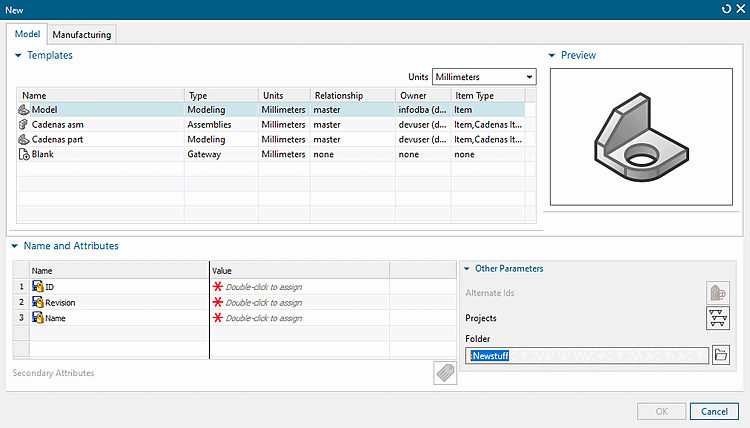Select the ID attribute value cell

point(298,287)
